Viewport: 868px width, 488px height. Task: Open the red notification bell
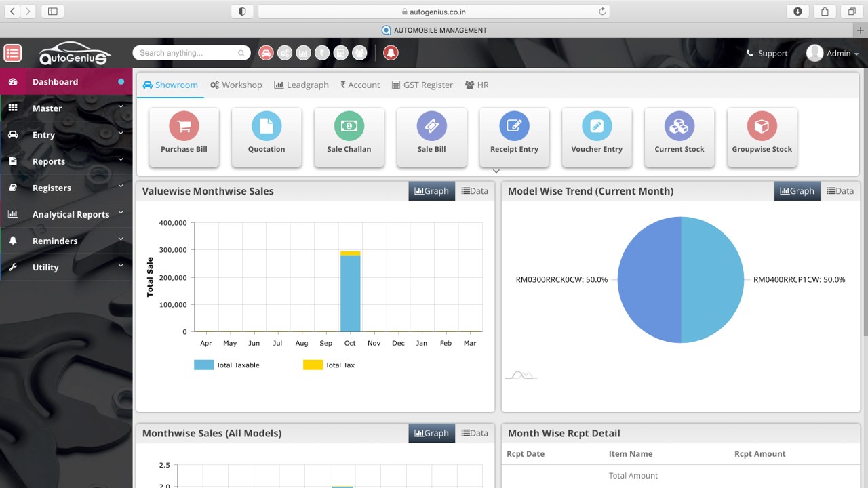click(x=391, y=53)
